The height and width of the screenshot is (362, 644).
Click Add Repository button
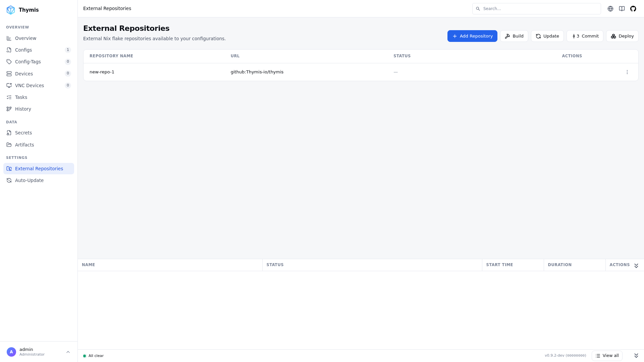click(472, 36)
